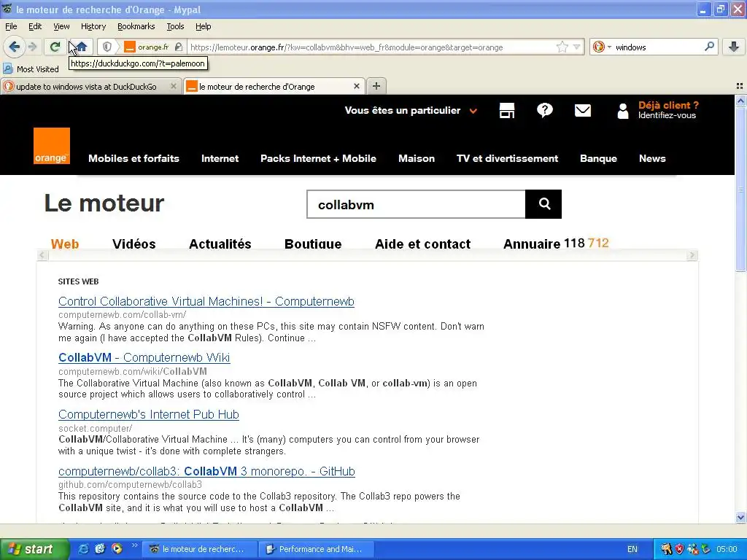Open a new tab with the plus button
747x560 pixels.
pyautogui.click(x=376, y=86)
